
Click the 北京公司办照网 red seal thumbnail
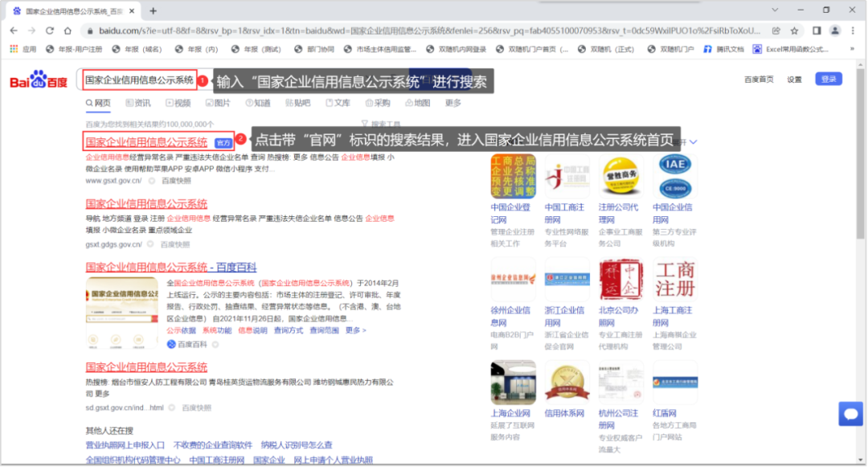pyautogui.click(x=620, y=279)
